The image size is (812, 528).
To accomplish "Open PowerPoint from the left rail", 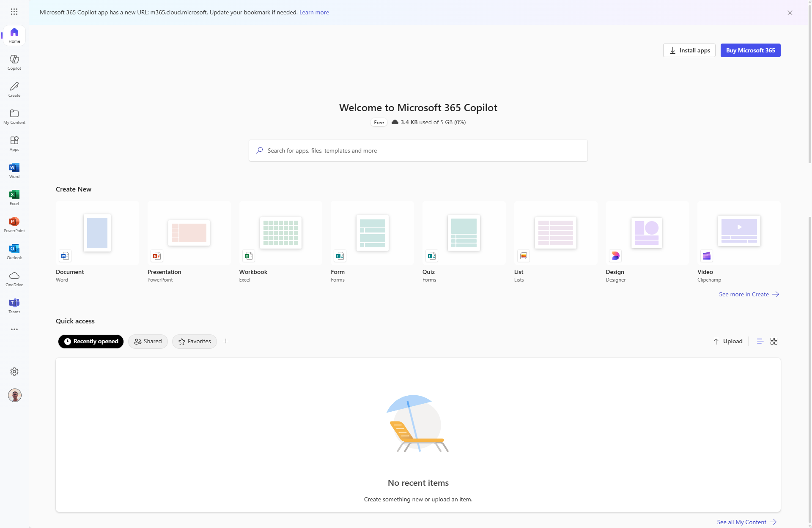I will (14, 224).
